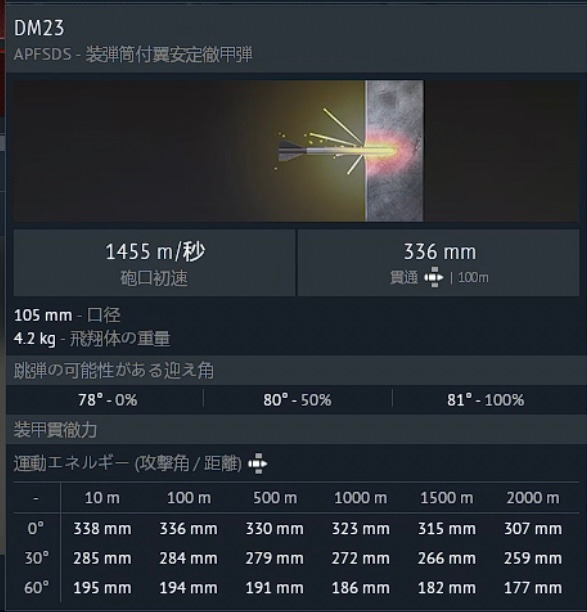Viewport: 587px width, 612px height.
Task: Click the penetration icon beside 貫通 label
Action: click(434, 278)
